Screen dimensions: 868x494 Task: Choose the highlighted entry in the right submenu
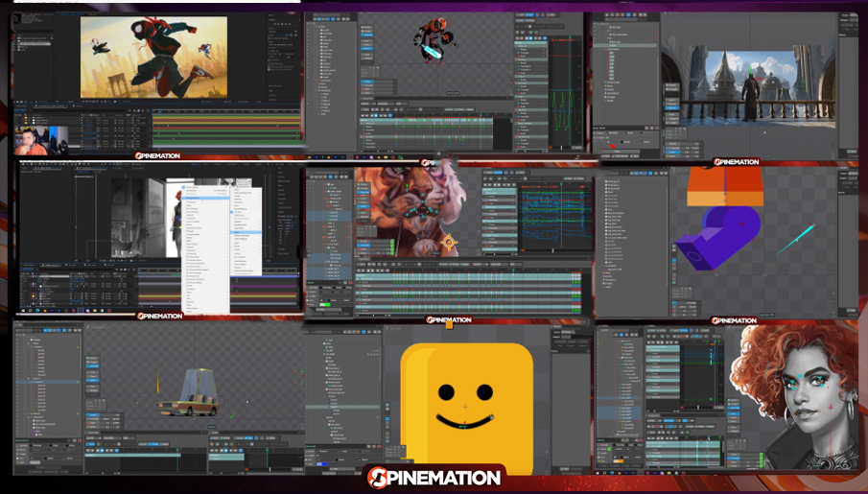tap(246, 232)
